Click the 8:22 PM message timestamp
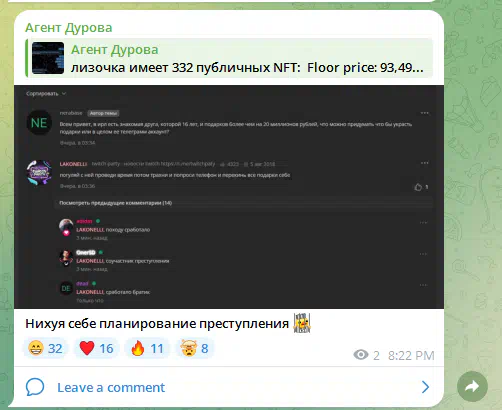Image resolution: width=502 pixels, height=410 pixels. click(411, 355)
